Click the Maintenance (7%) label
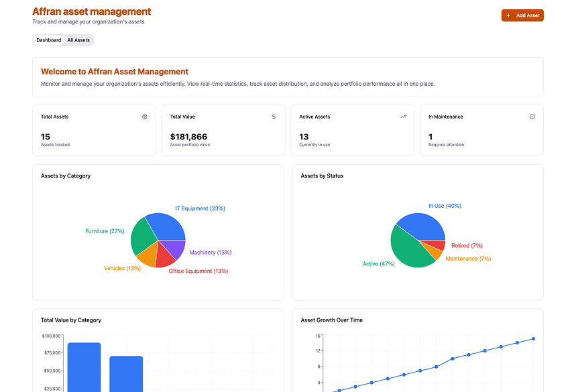The width and height of the screenshot is (574, 392). point(468,259)
